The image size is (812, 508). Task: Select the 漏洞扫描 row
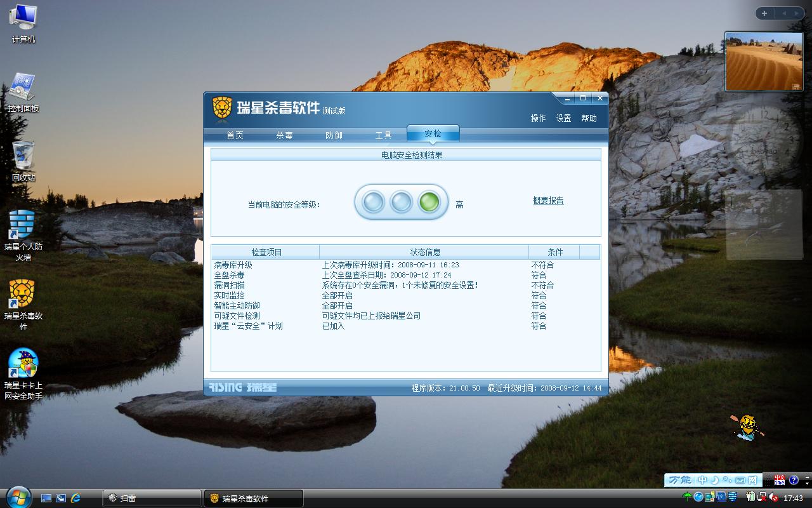pos(406,285)
